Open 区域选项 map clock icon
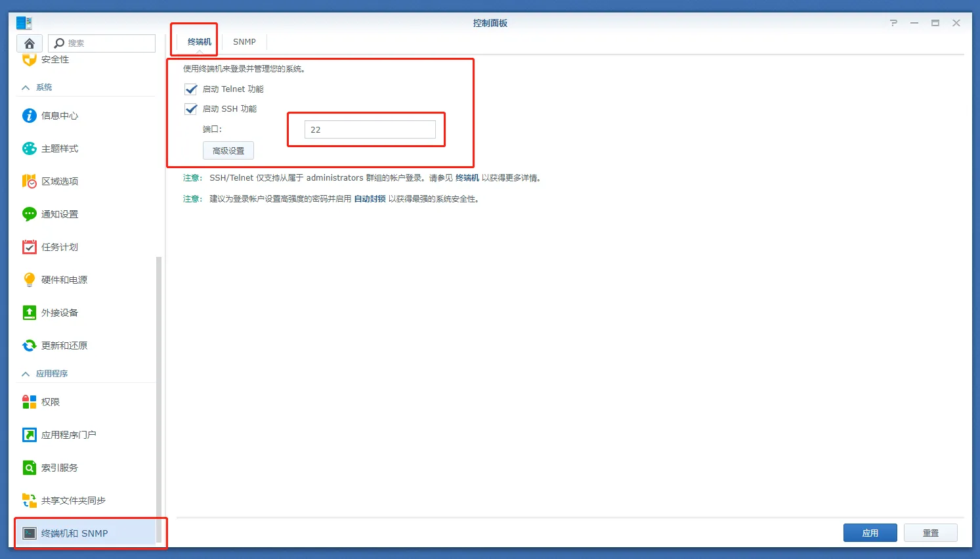This screenshot has height=559, width=980. point(30,181)
